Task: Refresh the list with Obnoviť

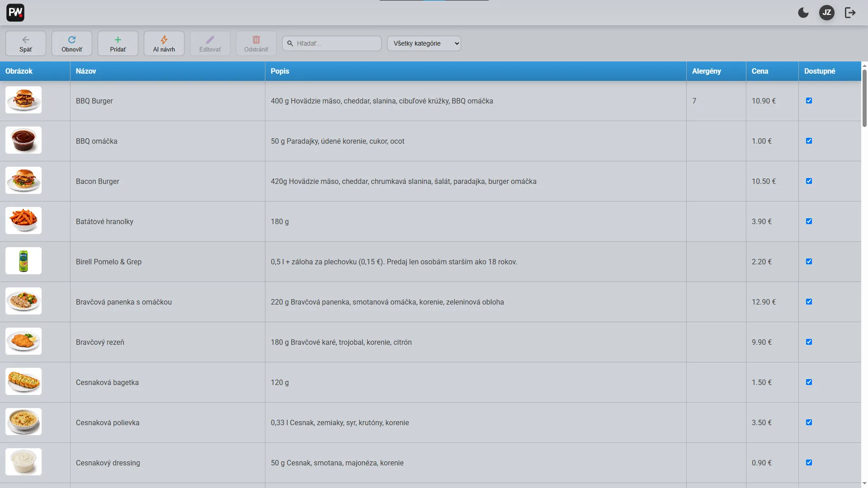Action: 72,43
